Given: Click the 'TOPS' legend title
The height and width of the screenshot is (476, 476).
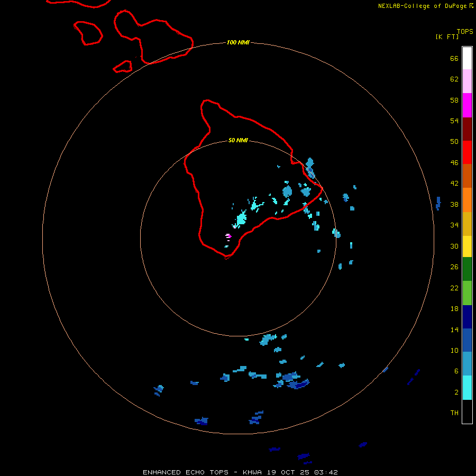Looking at the screenshot, I should click(465, 32).
